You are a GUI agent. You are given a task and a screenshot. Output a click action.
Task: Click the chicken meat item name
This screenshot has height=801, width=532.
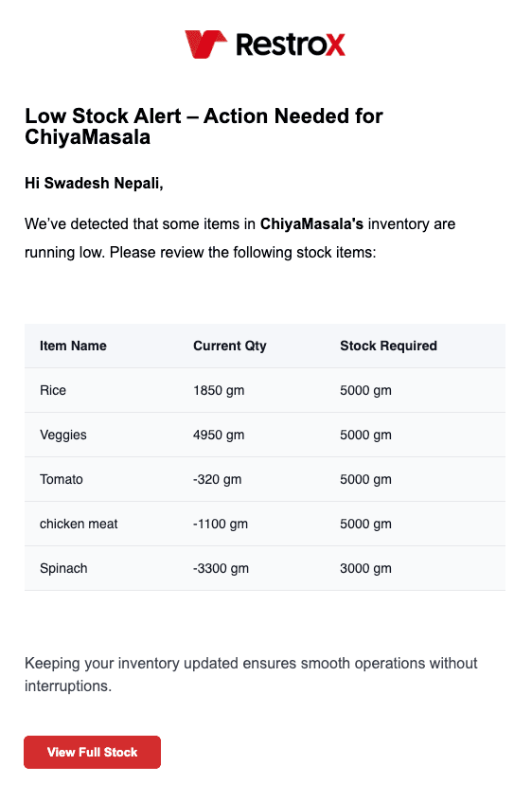point(79,524)
